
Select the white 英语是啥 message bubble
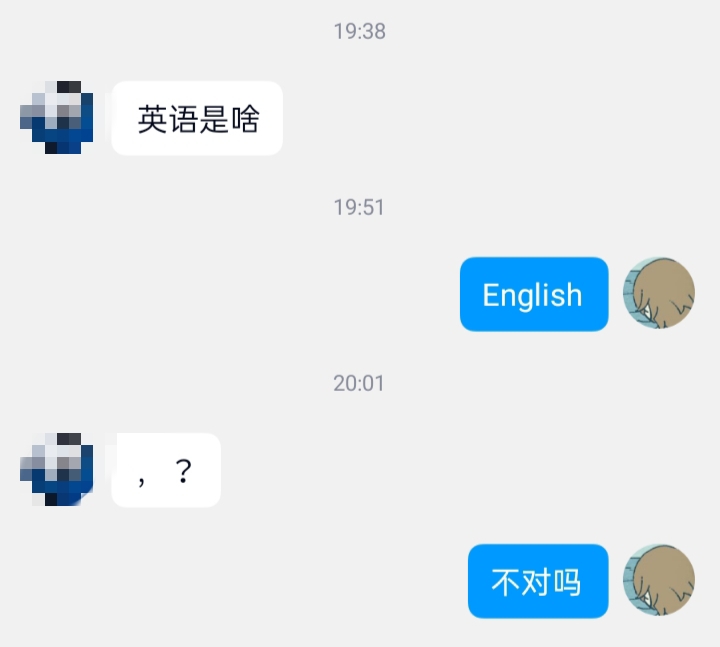tap(197, 118)
